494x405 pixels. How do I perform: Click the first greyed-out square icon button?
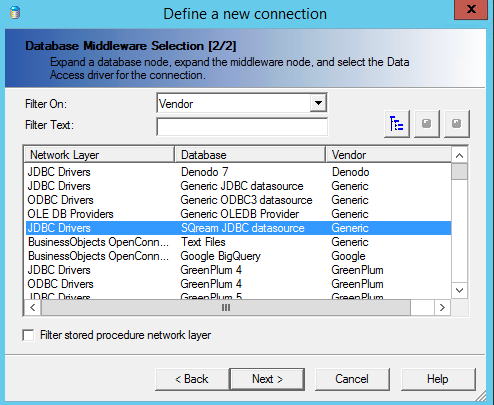(427, 124)
